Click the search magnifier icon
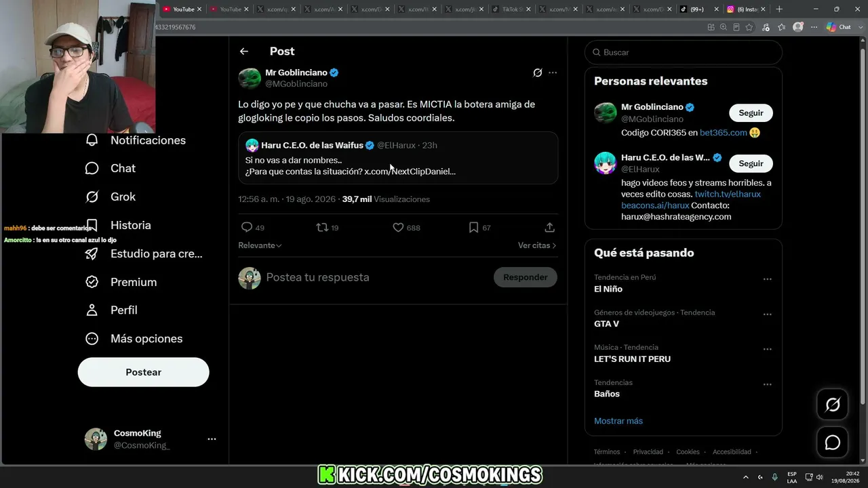 (597, 52)
